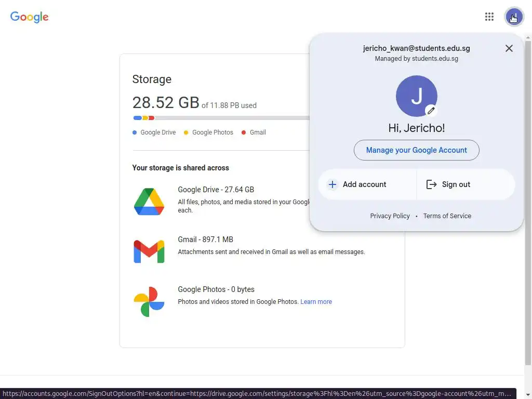Open the Privacy Policy link
Image resolution: width=532 pixels, height=399 pixels.
390,216
